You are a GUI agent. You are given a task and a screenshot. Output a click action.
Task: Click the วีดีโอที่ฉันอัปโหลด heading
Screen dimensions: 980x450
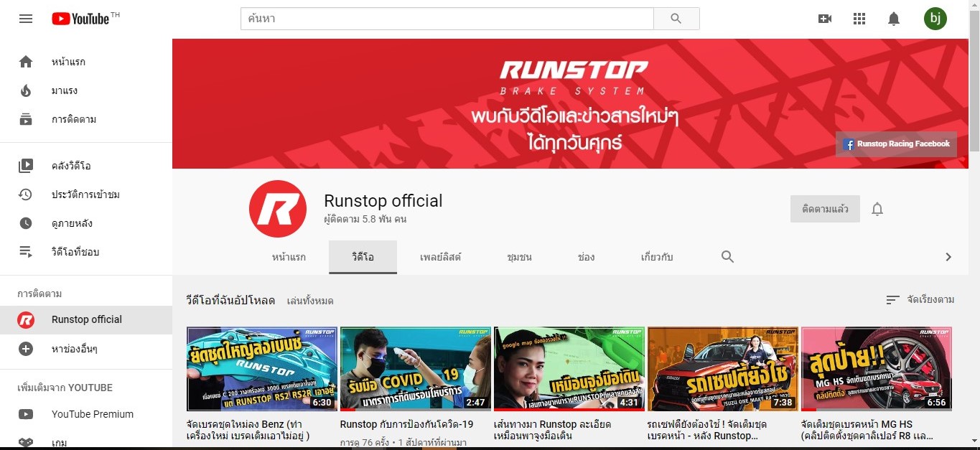click(x=230, y=300)
